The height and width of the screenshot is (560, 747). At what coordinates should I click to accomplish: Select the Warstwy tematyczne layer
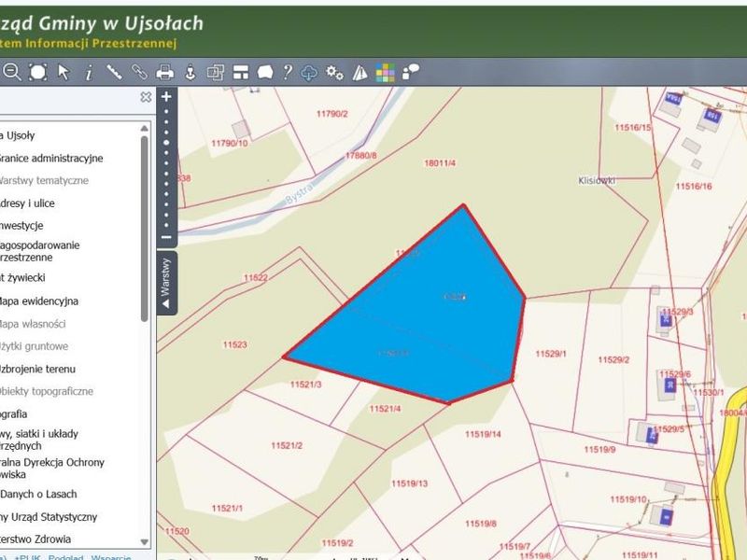pos(43,180)
